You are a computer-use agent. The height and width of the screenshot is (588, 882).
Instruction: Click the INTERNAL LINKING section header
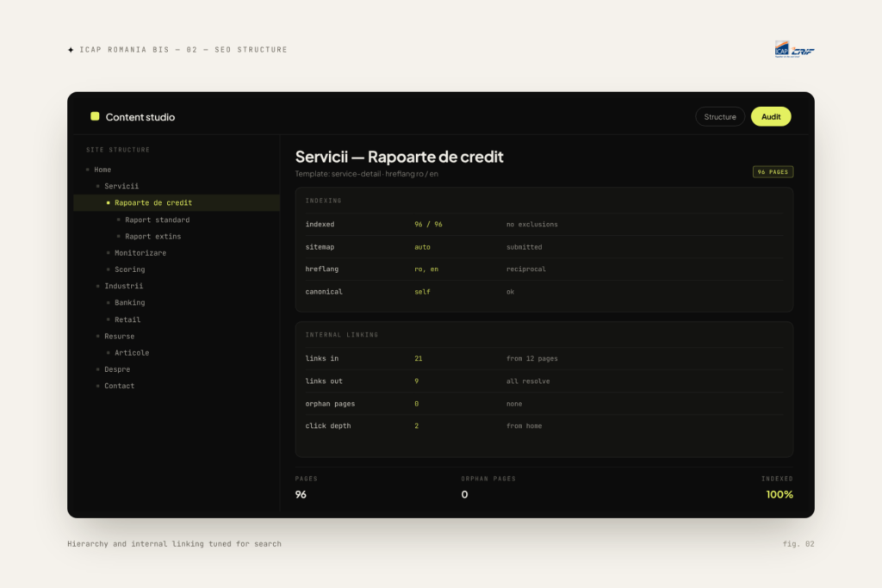click(341, 335)
